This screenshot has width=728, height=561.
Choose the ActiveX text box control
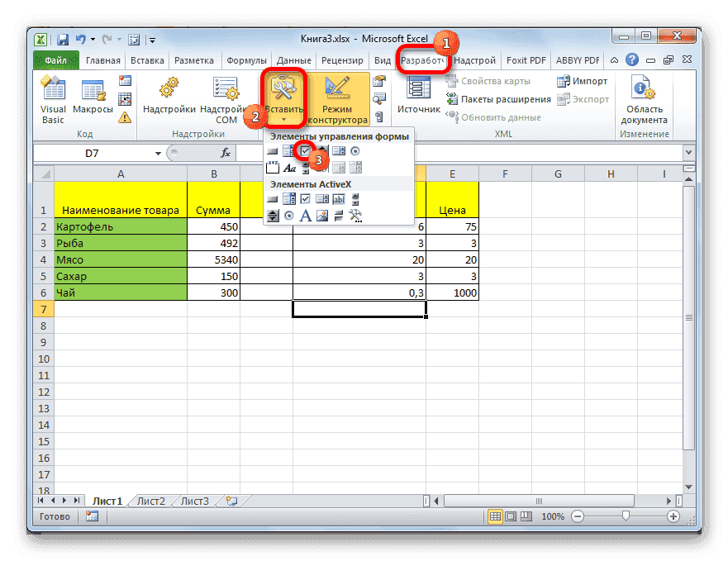(x=337, y=198)
